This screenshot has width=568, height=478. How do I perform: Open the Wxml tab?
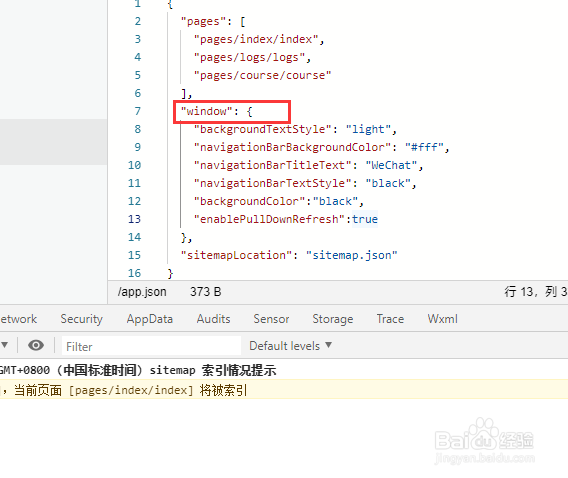pyautogui.click(x=442, y=319)
